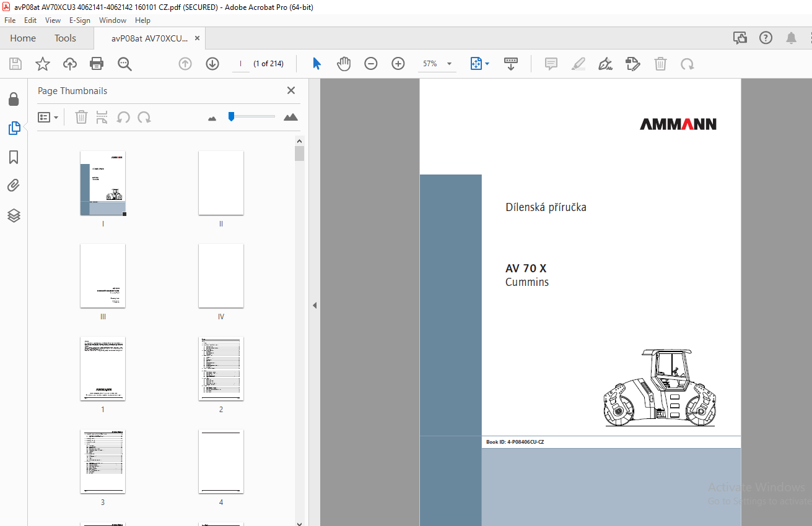This screenshot has width=812, height=526.
Task: Zoom in with the plus button
Action: (398, 64)
